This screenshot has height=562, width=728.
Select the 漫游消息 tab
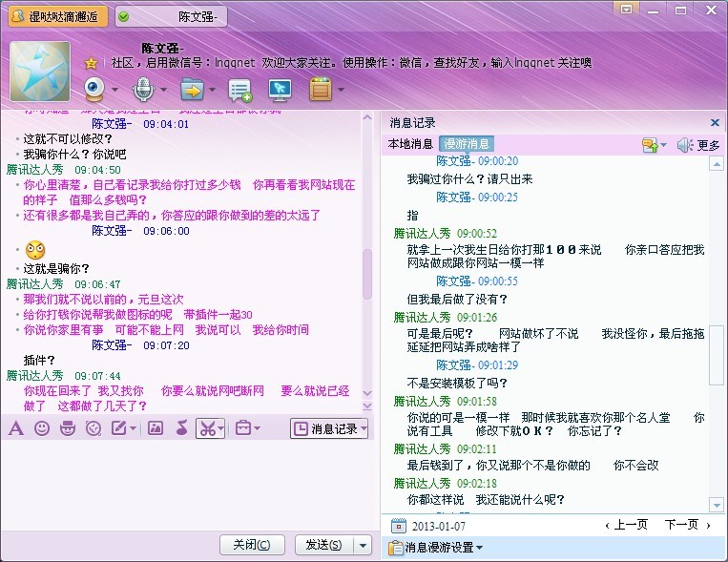(x=467, y=144)
